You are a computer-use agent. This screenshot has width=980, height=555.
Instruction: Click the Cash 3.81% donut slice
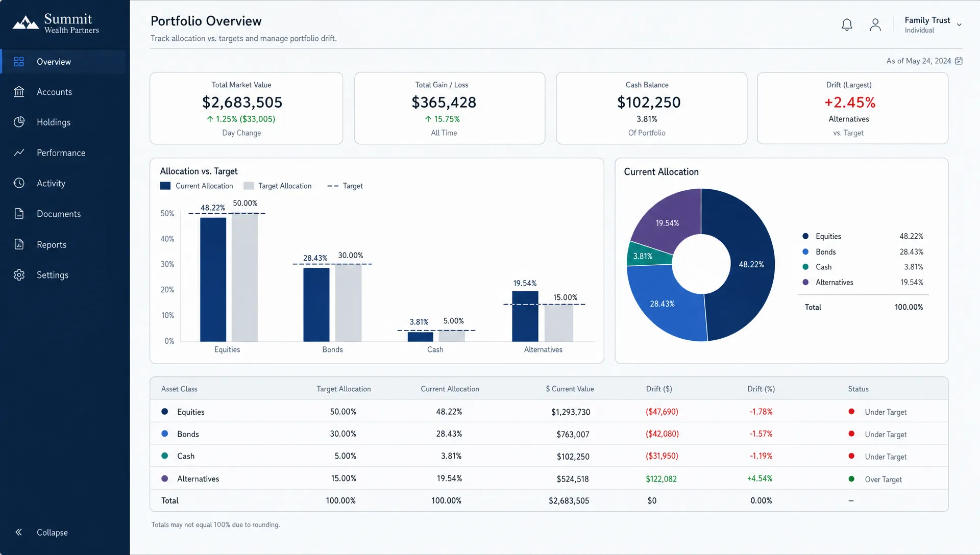643,256
